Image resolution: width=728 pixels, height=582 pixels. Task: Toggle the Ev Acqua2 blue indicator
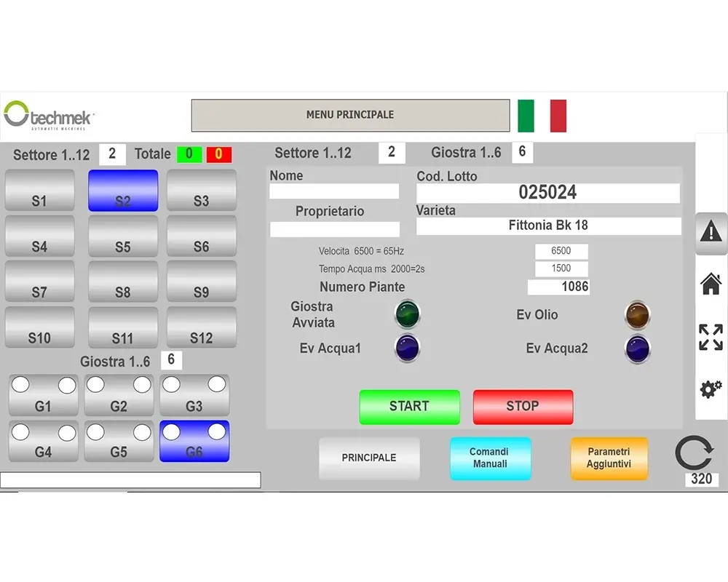coord(638,348)
